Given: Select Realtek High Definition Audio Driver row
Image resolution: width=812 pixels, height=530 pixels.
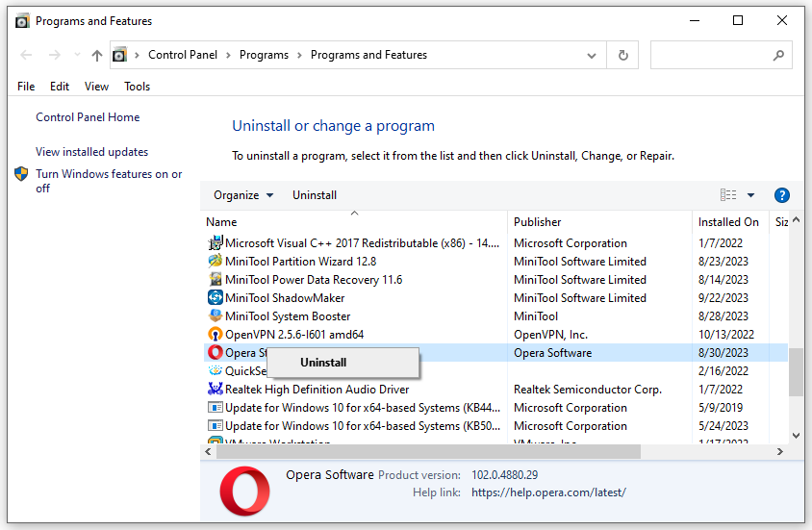Looking at the screenshot, I should tap(496, 390).
